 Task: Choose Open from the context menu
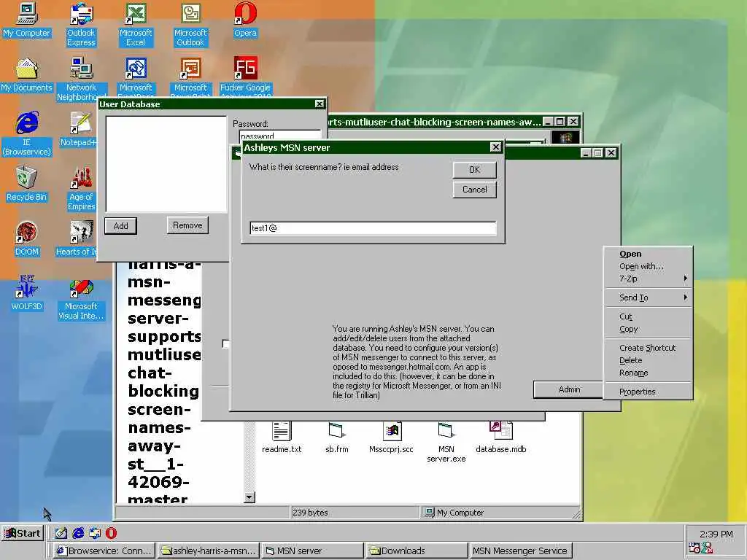[x=648, y=254]
